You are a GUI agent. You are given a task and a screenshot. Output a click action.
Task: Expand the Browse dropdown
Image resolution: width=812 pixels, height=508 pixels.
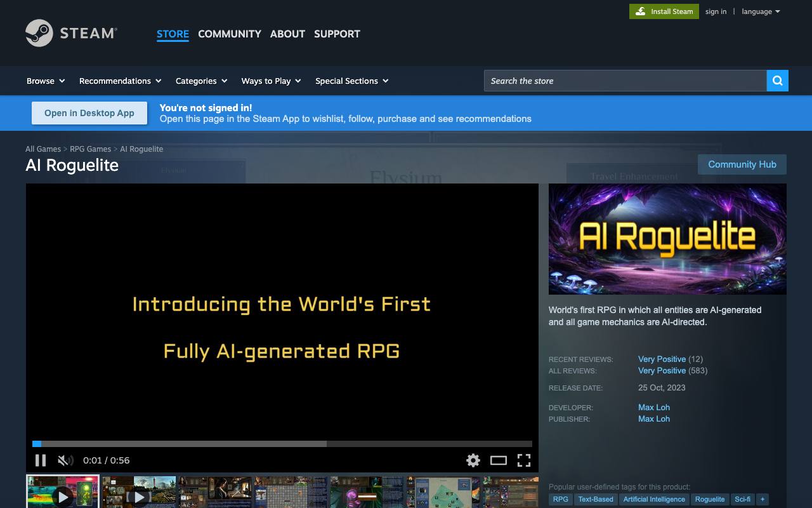46,81
